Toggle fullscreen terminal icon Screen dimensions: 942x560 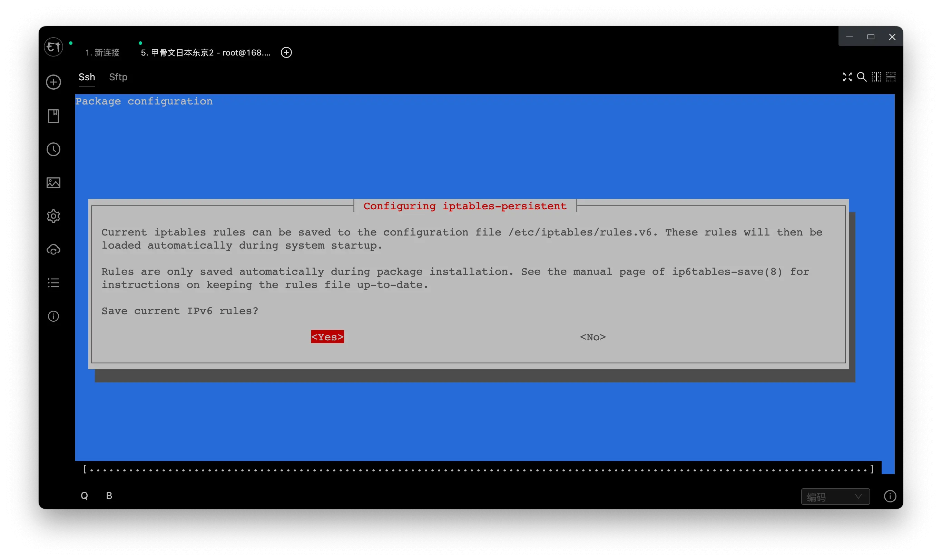coord(847,77)
